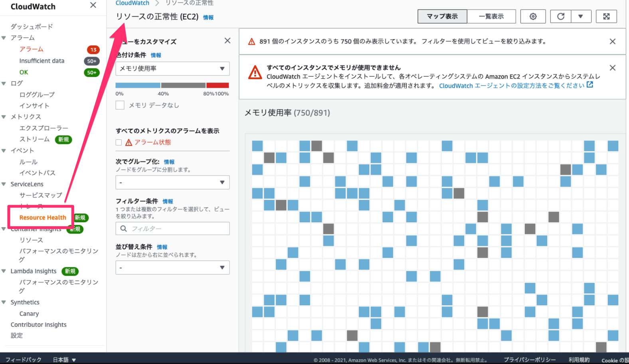Click 情報 link next to フィルター条件

168,202
